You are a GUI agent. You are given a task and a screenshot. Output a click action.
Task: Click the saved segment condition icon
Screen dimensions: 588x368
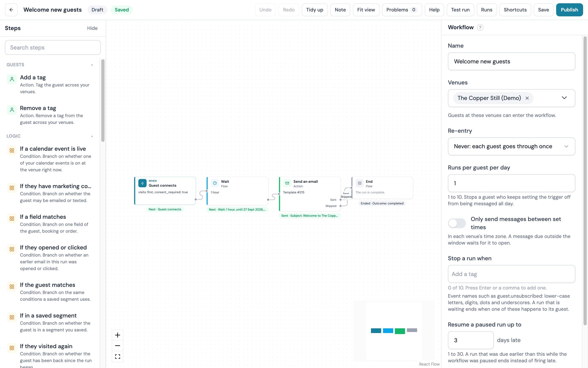(x=12, y=317)
